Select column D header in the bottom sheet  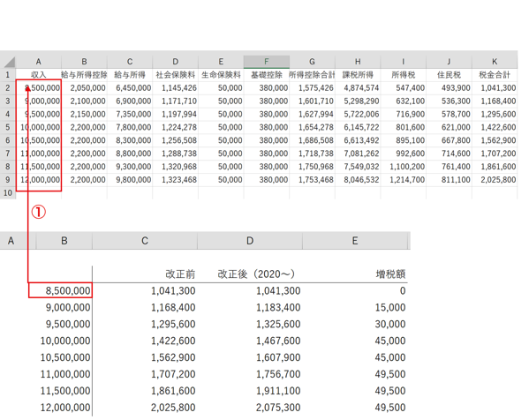[x=250, y=241]
